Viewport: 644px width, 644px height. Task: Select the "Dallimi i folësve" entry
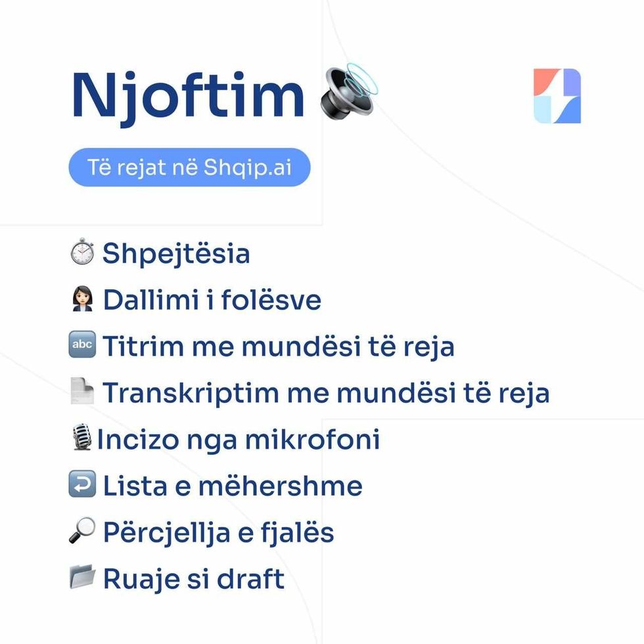point(212,300)
